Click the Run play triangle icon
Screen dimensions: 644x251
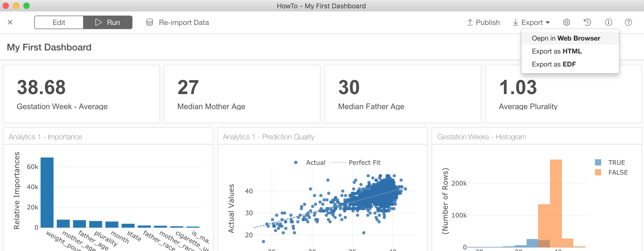click(x=98, y=22)
